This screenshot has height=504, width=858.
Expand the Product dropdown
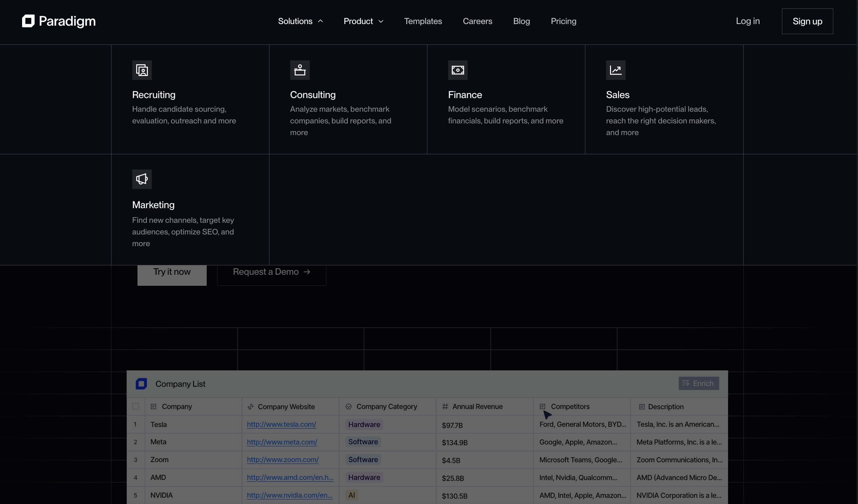point(363,21)
